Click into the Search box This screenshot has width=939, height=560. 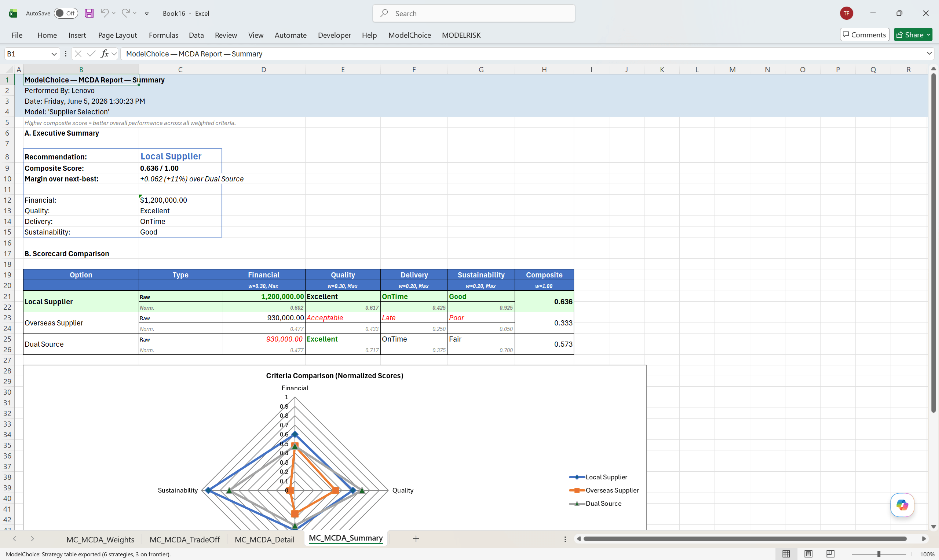coord(474,13)
